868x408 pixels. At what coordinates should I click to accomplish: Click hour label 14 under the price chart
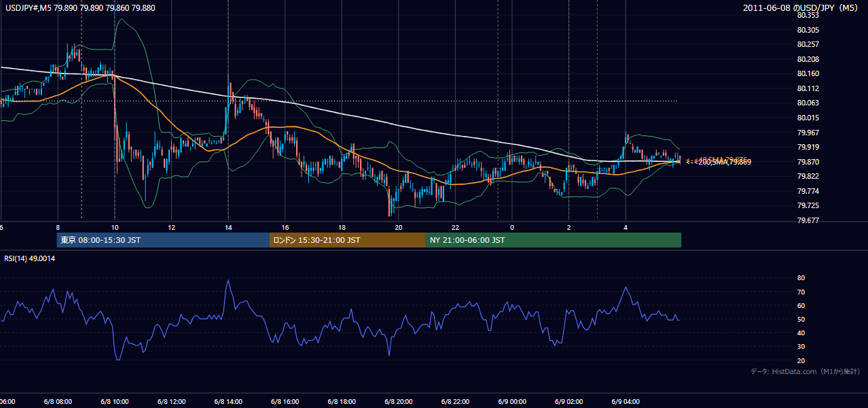pyautogui.click(x=228, y=227)
